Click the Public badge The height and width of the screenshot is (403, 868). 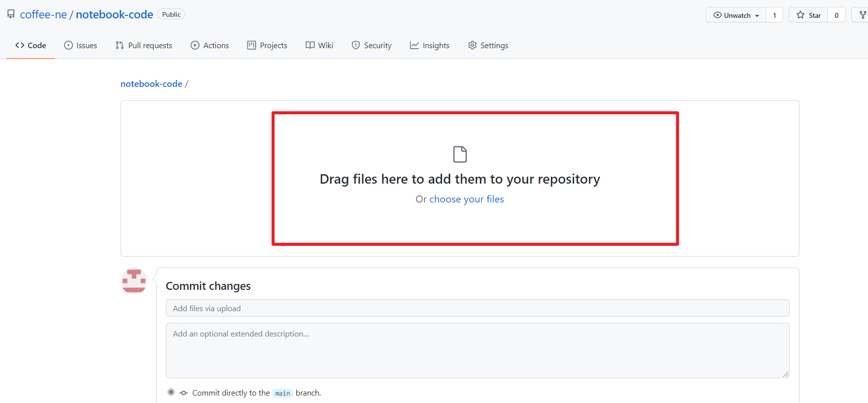[171, 14]
